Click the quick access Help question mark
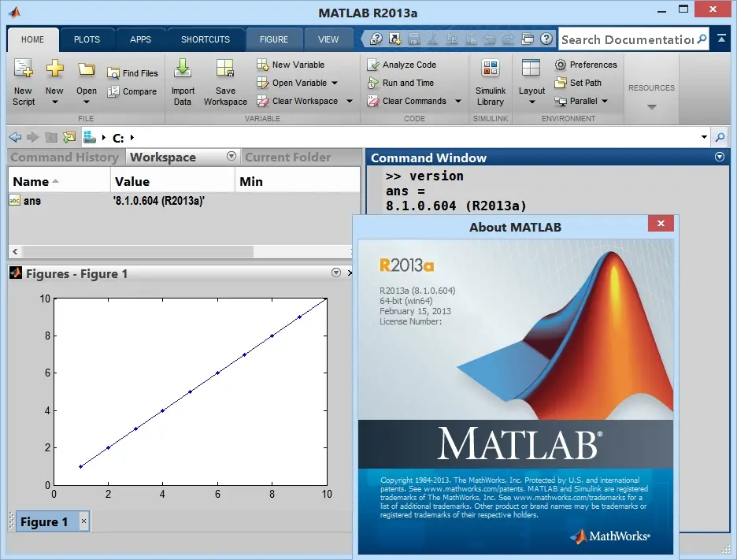Viewport: 737px width, 560px height. tap(546, 39)
